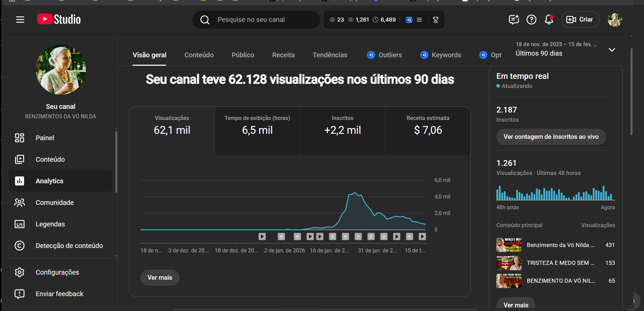This screenshot has width=644, height=311.
Task: Open Legendas in the sidebar
Action: 61,224
